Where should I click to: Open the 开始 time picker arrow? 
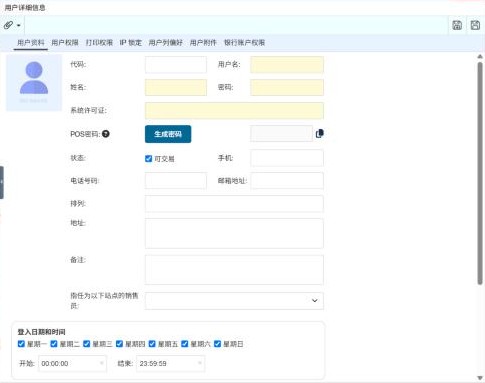102,363
